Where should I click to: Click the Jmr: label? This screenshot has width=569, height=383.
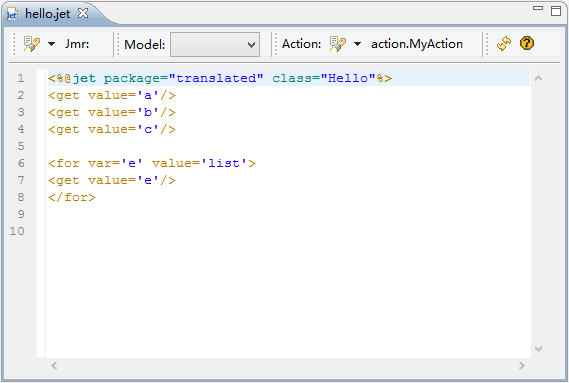[x=77, y=44]
